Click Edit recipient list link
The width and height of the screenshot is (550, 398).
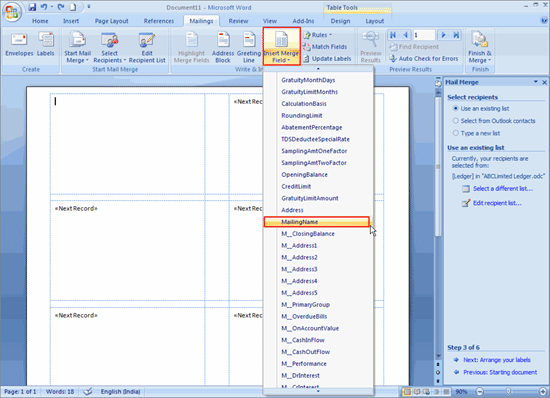coord(497,203)
